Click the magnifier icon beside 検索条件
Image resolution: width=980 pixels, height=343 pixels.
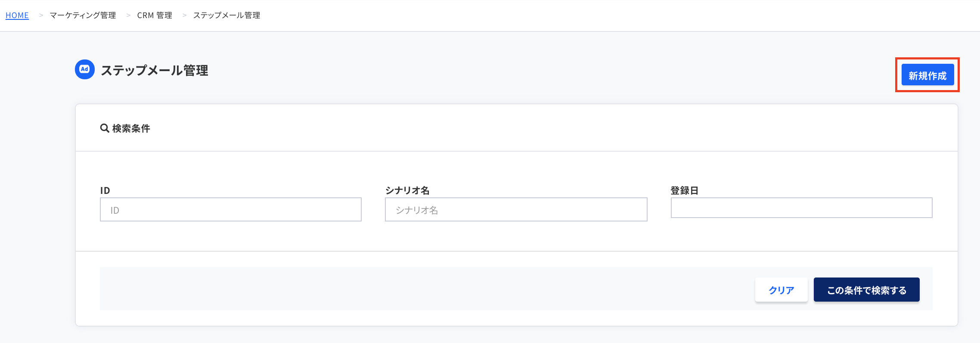(x=104, y=128)
